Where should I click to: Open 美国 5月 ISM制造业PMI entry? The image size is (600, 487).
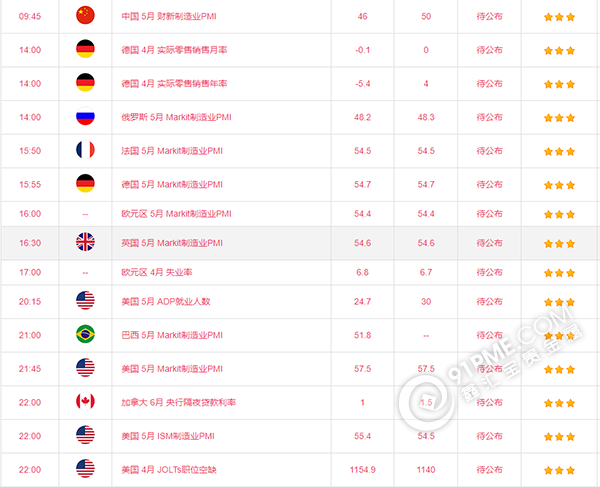pyautogui.click(x=168, y=436)
